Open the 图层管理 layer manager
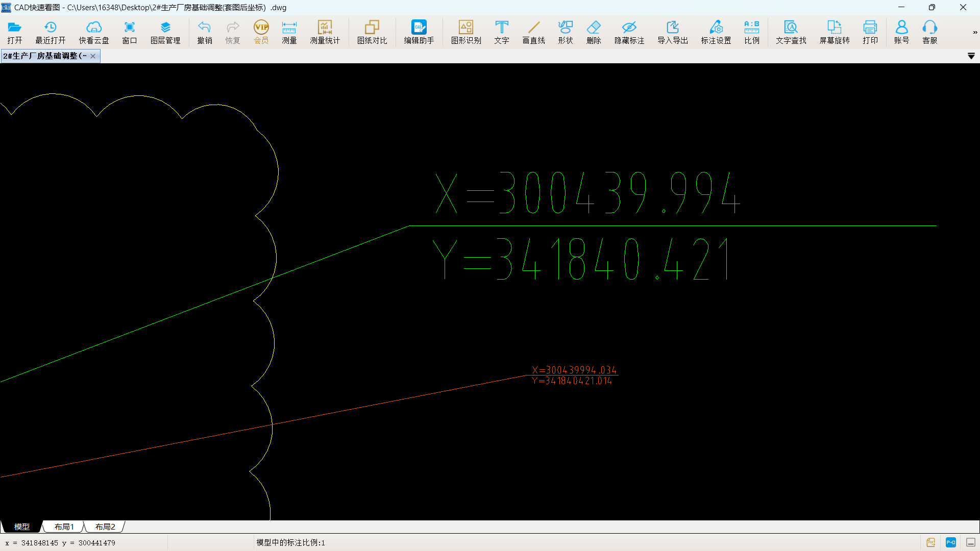The width and height of the screenshot is (980, 551). pyautogui.click(x=165, y=32)
